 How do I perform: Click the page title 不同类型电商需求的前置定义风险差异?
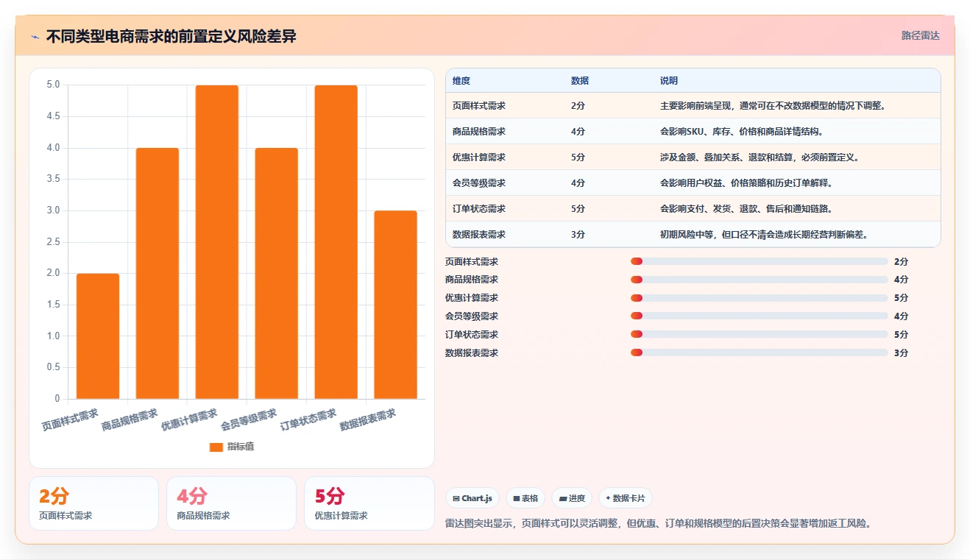171,37
